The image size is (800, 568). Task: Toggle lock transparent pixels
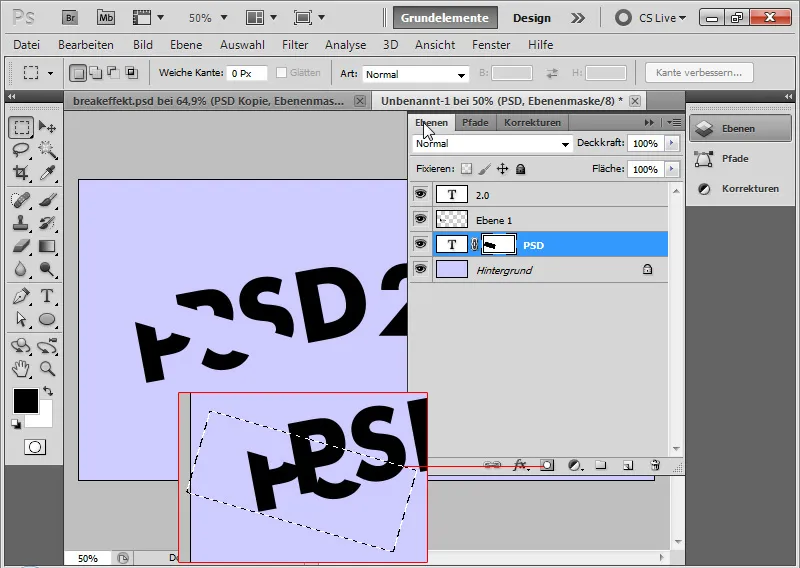tap(466, 168)
